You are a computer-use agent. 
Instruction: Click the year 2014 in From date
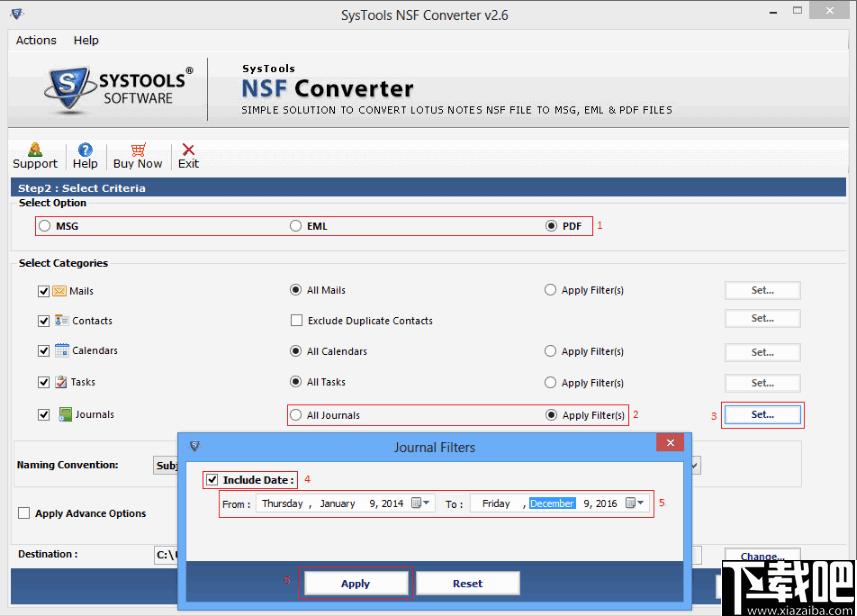(x=392, y=503)
